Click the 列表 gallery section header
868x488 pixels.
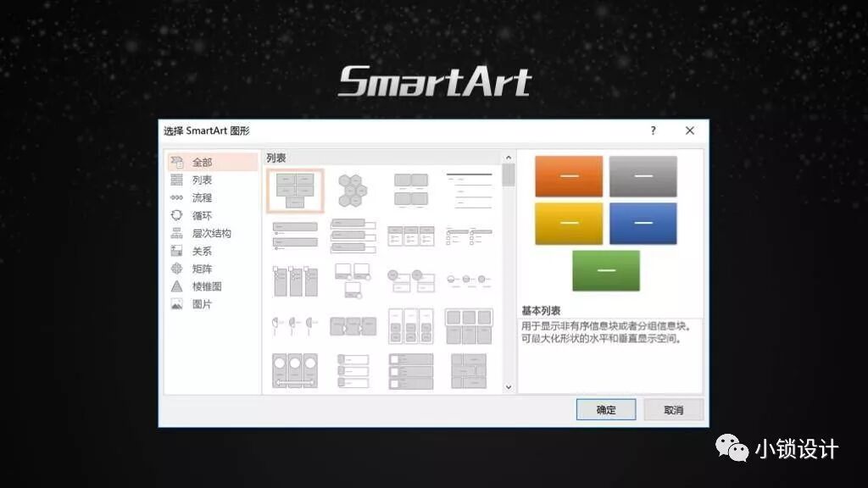tap(276, 158)
